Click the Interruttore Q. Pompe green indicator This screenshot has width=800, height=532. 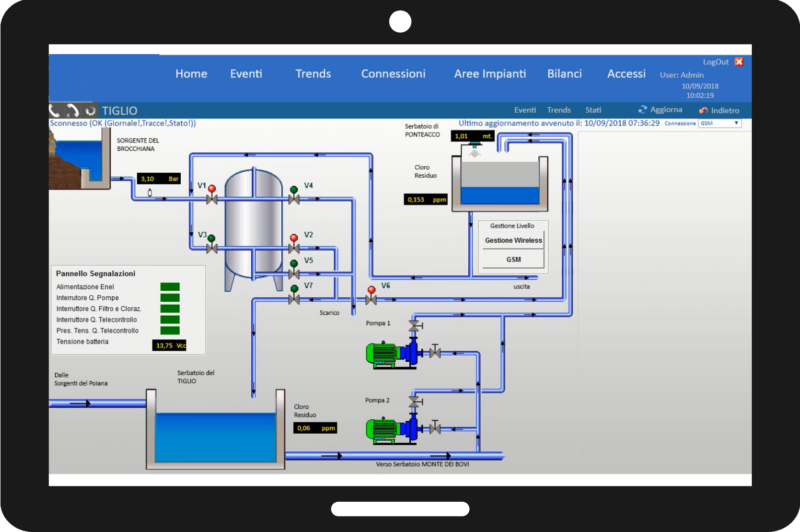pyautogui.click(x=170, y=297)
